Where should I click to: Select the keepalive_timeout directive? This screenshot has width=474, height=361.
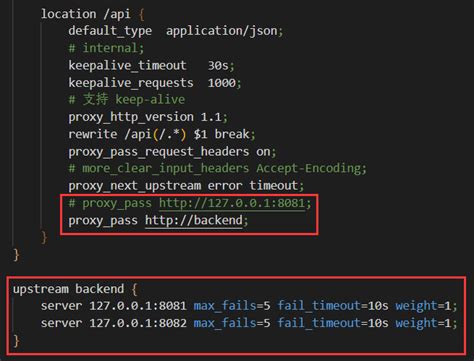pyautogui.click(x=127, y=66)
